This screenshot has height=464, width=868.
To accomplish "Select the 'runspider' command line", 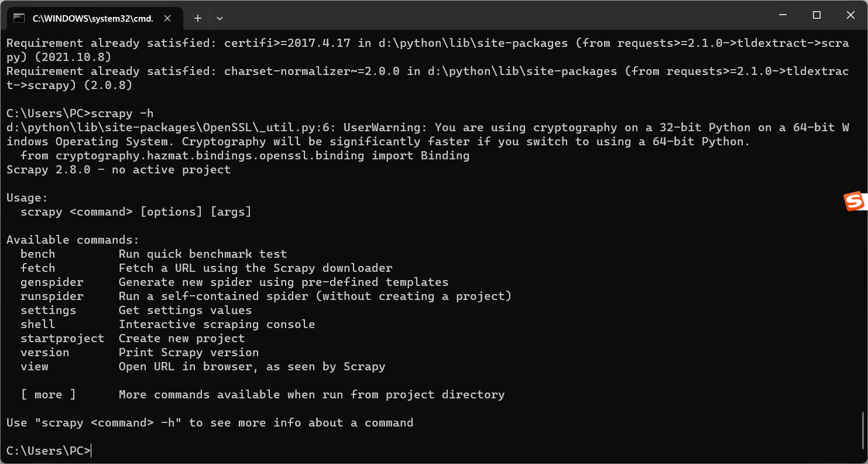I will click(52, 296).
